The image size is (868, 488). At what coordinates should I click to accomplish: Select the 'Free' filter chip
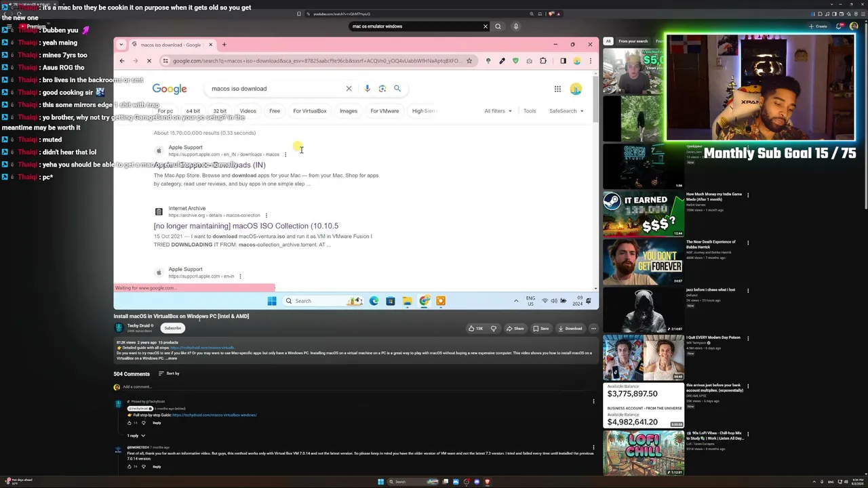coord(275,111)
